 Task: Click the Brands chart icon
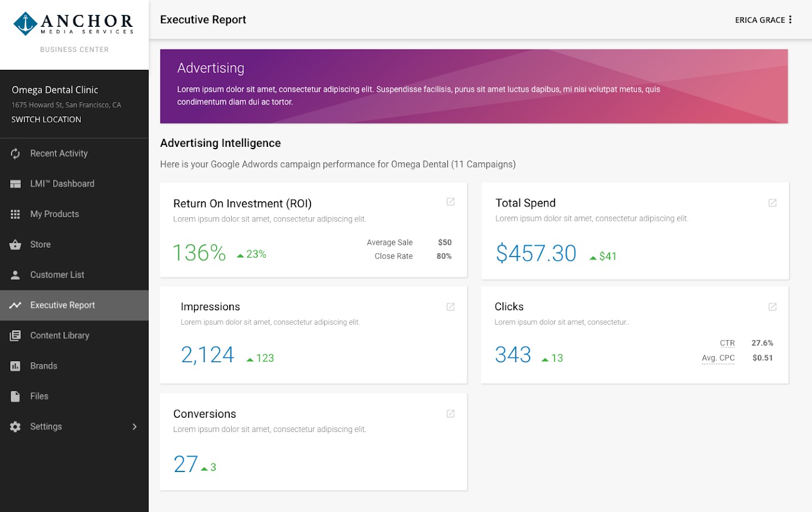click(16, 366)
